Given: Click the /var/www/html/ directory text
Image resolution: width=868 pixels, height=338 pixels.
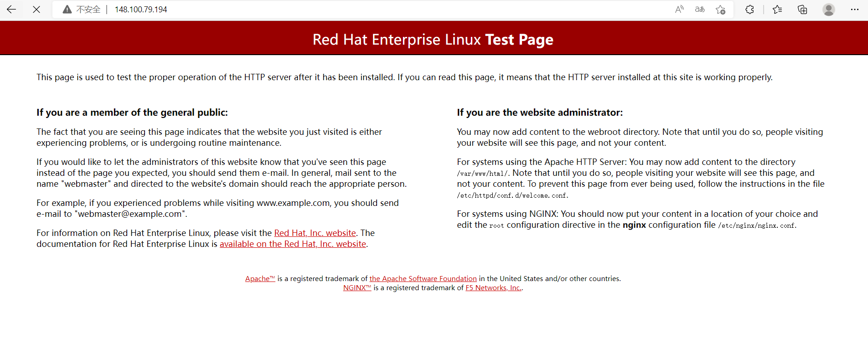Looking at the screenshot, I should tap(483, 174).
